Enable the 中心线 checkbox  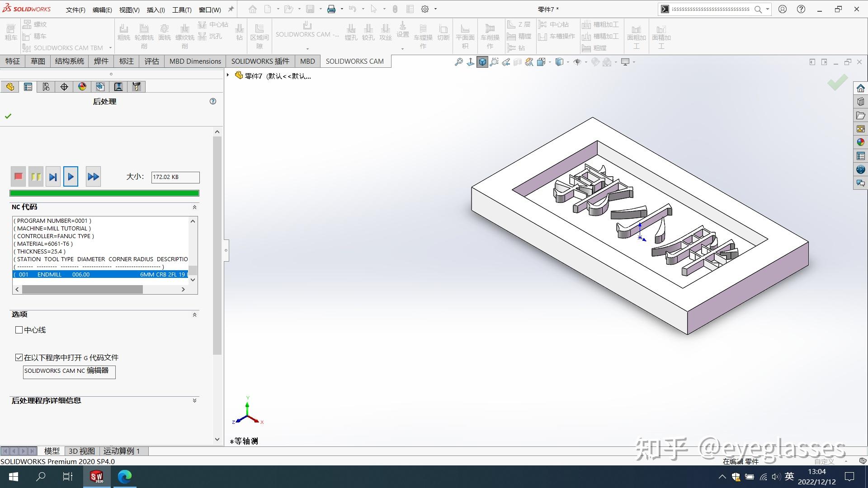(19, 330)
